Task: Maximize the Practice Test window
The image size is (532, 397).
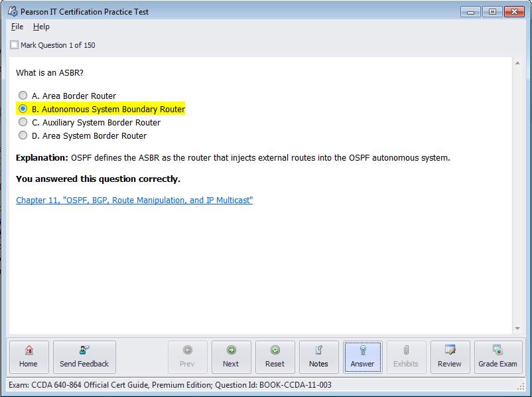Action: click(492, 12)
